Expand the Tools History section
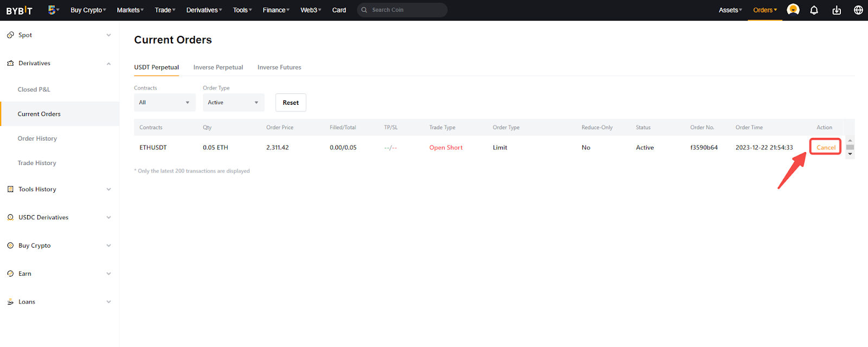 coord(108,190)
